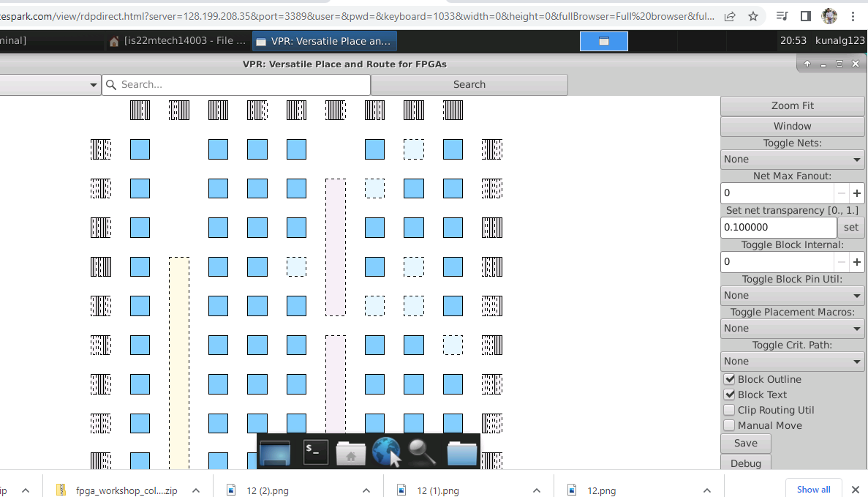This screenshot has height=497, width=868.
Task: Enable the Clip Routing Util checkbox
Action: (730, 410)
